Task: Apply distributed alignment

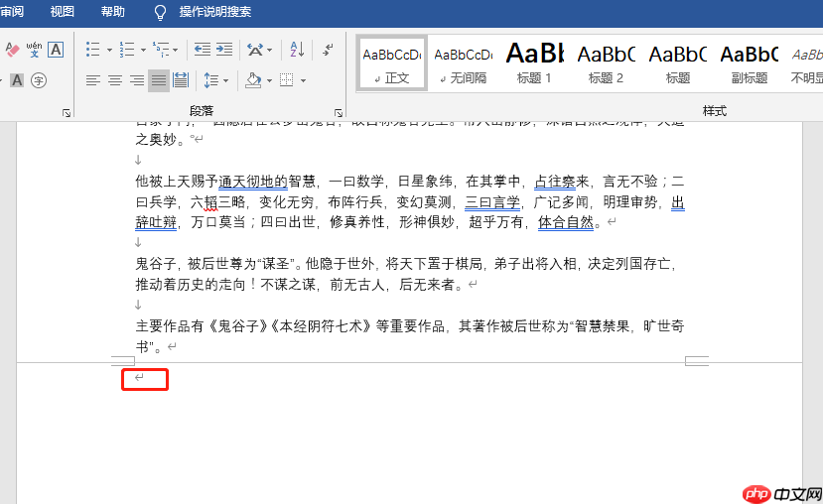Action: [181, 80]
